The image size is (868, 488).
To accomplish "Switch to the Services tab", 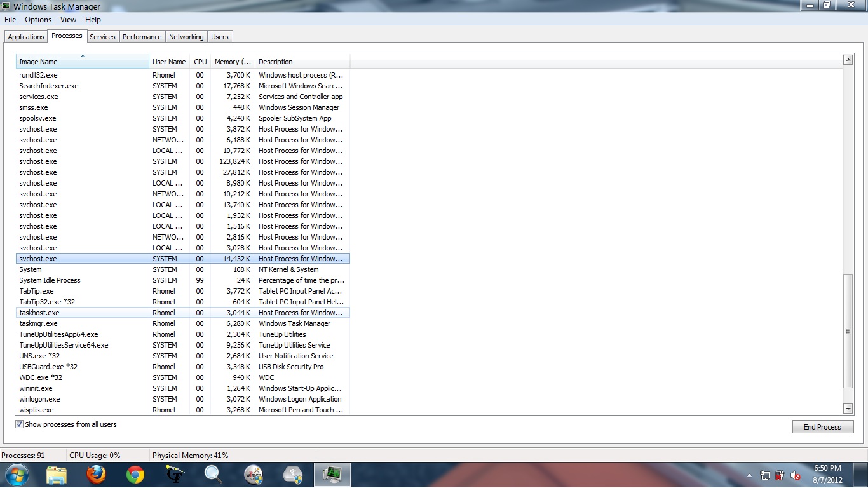I will (102, 37).
